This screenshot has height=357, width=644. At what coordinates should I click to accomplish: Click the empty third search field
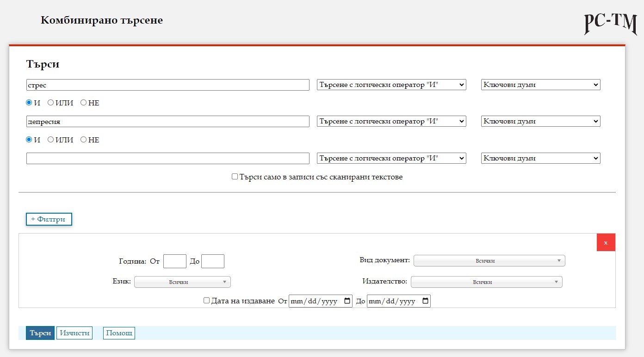pos(168,158)
